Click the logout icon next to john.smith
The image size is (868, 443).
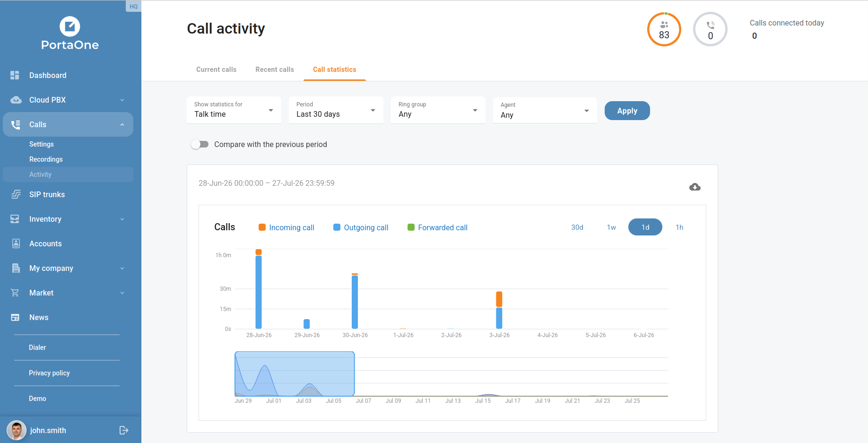click(x=124, y=430)
